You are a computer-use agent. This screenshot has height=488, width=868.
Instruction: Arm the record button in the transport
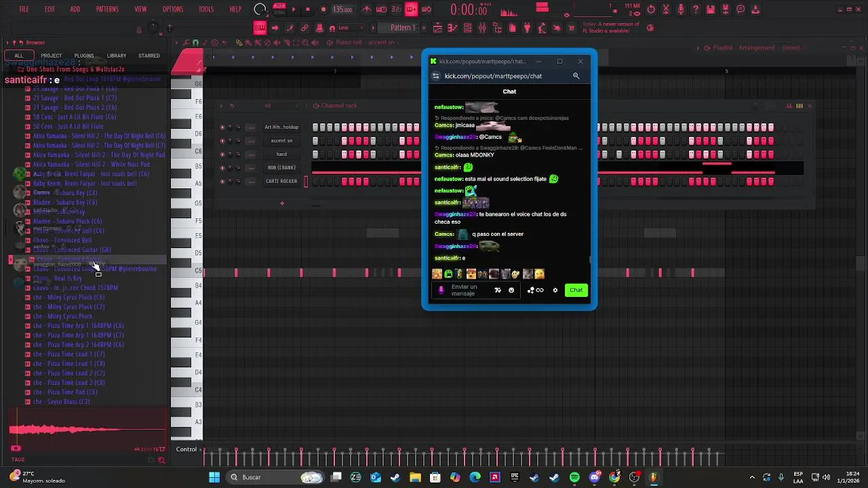tap(323, 9)
